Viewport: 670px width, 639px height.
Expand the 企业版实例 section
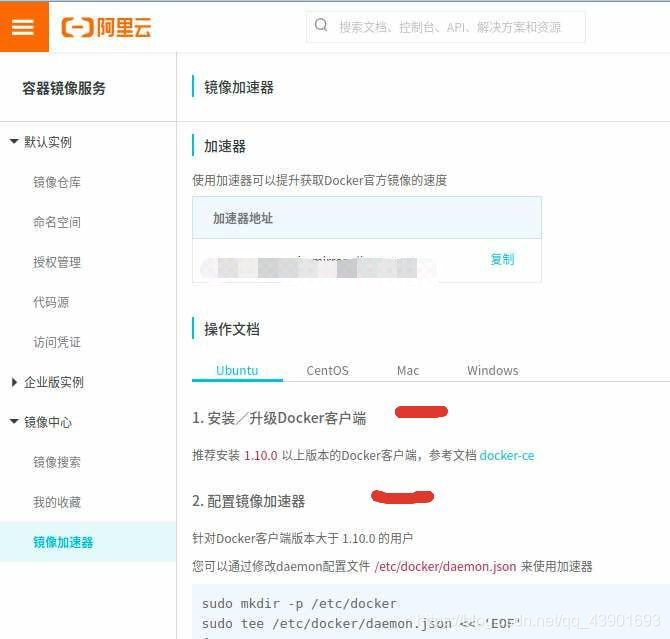tap(14, 382)
